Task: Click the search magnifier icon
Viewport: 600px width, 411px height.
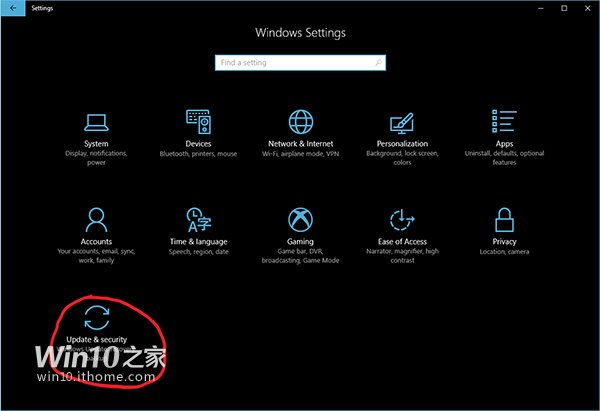Action: pyautogui.click(x=378, y=62)
